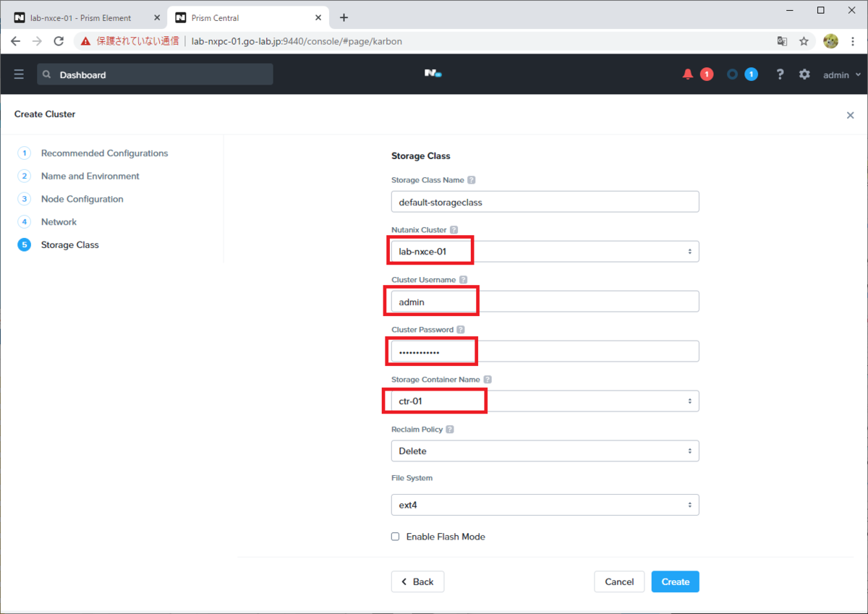Click the search magnifier icon
The width and height of the screenshot is (868, 614).
[x=47, y=74]
